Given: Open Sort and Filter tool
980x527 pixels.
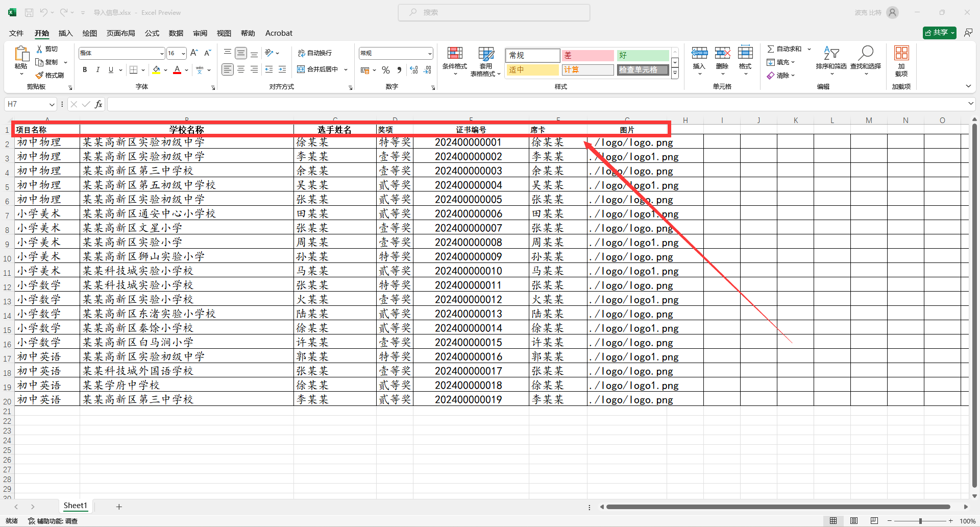Looking at the screenshot, I should tap(831, 54).
